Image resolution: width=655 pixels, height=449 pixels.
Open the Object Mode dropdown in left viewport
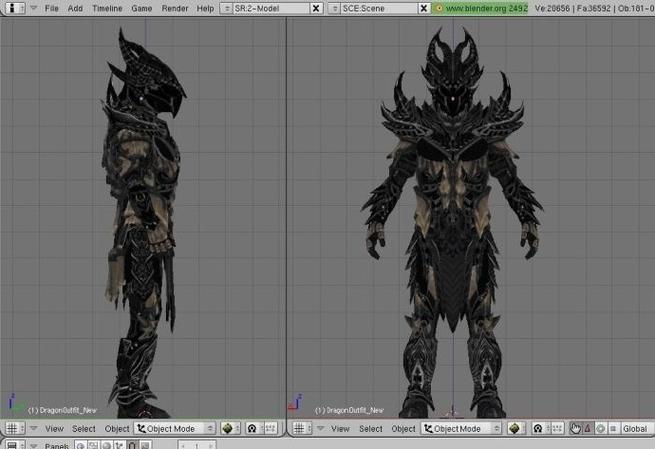(175, 429)
